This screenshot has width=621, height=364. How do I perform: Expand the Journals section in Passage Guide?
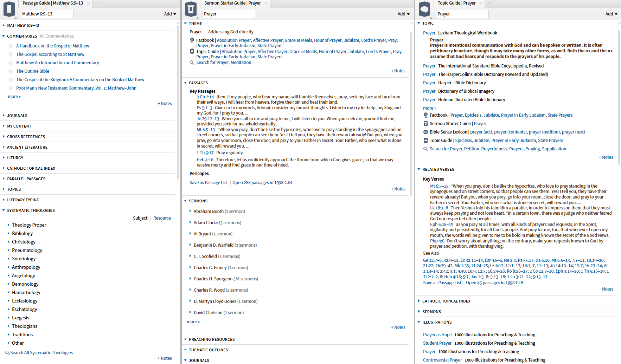(x=4, y=116)
